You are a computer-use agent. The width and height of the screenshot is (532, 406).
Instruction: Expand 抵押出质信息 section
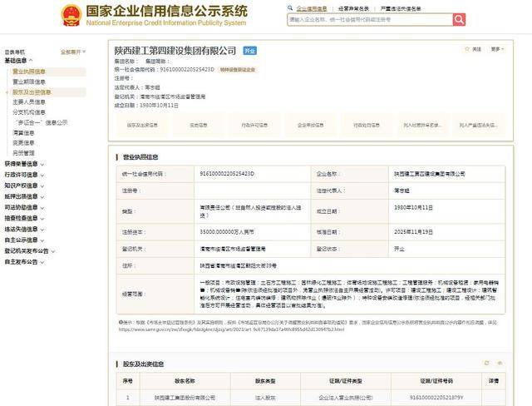pyautogui.click(x=24, y=196)
